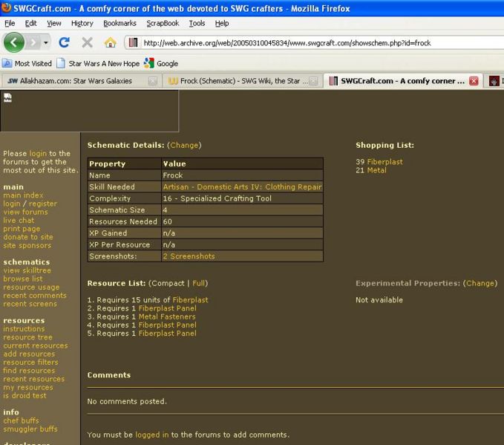504x445 pixels.
Task: Click the Stop loading X icon
Action: pyautogui.click(x=87, y=42)
